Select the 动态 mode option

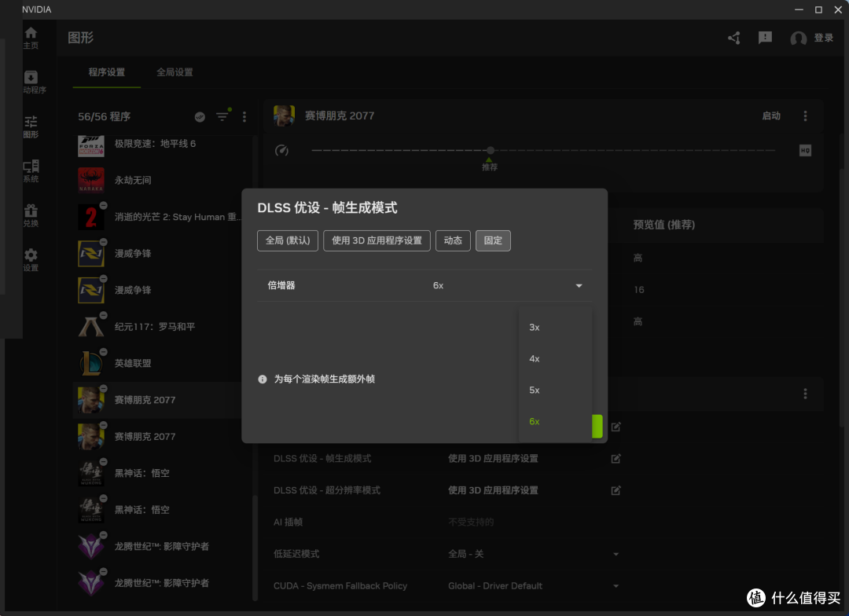click(x=453, y=240)
